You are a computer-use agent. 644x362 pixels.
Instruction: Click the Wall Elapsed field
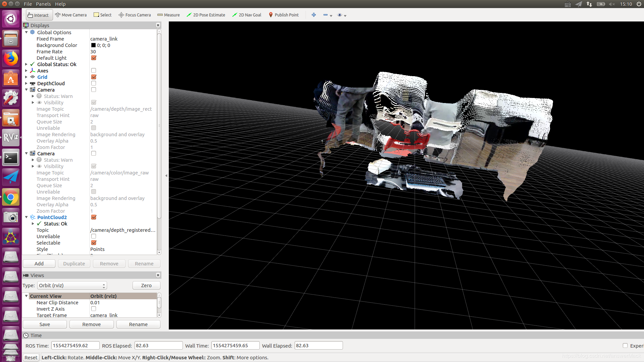click(318, 346)
